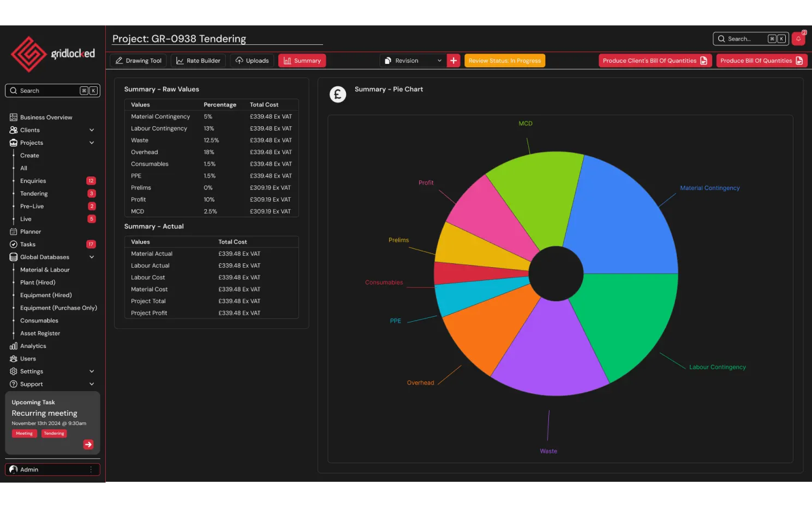
Task: Open the notification bell with red badge
Action: tap(798, 38)
